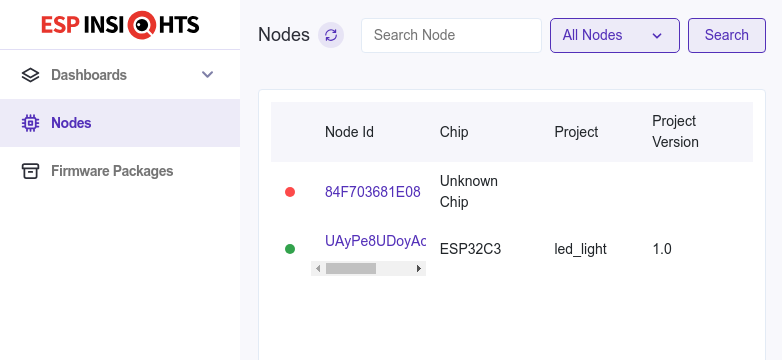Click the Node Id column header
This screenshot has width=782, height=360.
click(x=350, y=132)
